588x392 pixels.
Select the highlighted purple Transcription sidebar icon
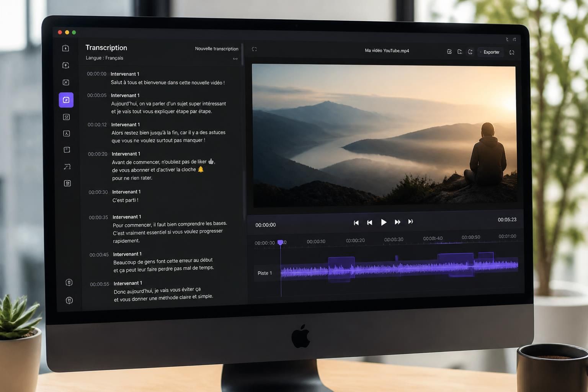point(66,100)
